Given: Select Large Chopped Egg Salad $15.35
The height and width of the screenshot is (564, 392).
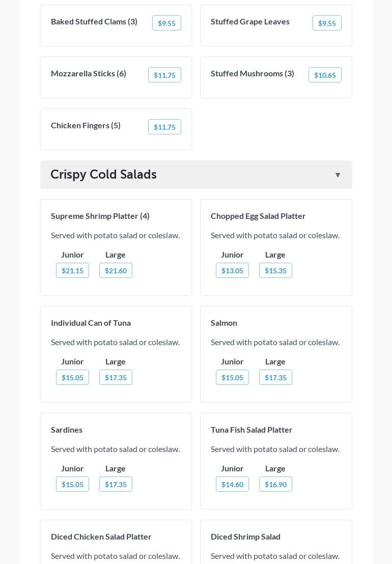Looking at the screenshot, I should point(275,271).
